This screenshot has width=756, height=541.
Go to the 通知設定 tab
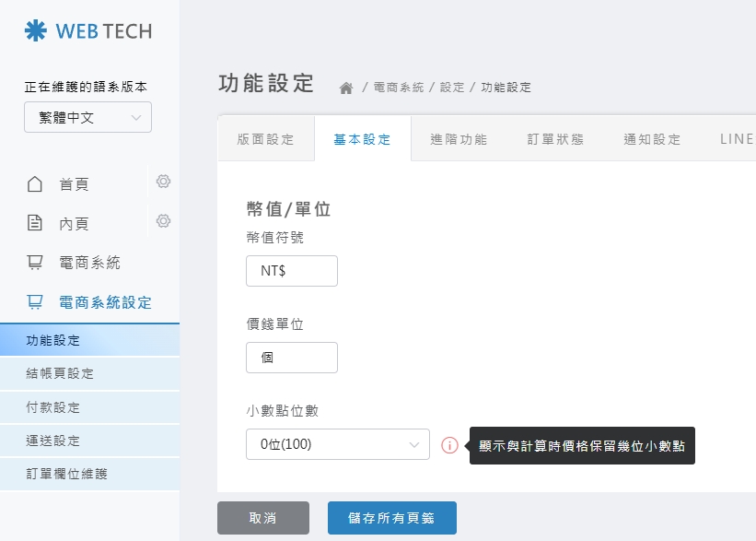coord(652,140)
